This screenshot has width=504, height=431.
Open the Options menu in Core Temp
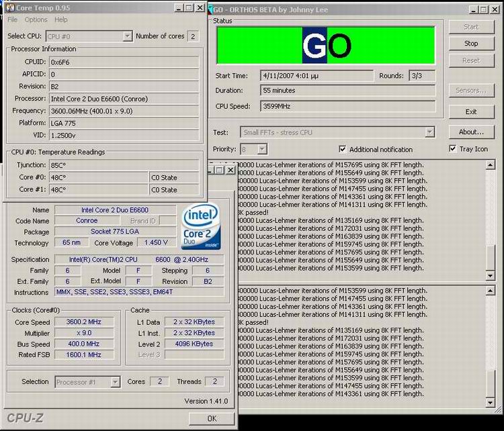click(36, 19)
